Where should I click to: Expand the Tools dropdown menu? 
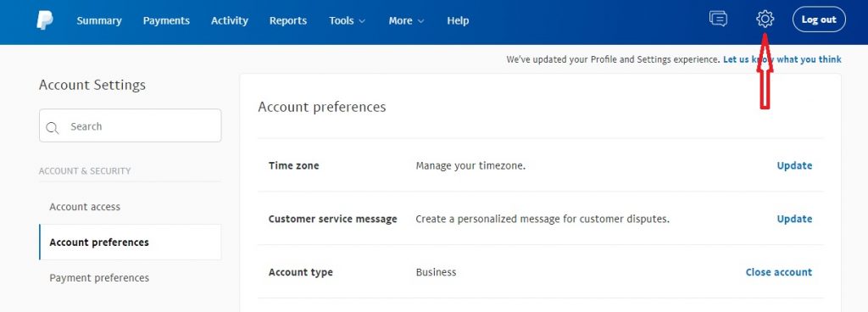(347, 20)
